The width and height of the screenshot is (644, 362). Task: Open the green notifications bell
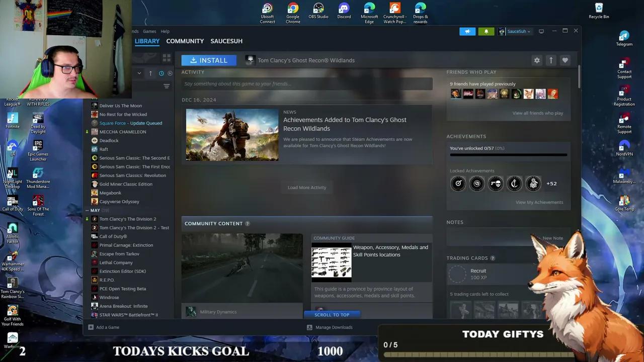pyautogui.click(x=486, y=31)
